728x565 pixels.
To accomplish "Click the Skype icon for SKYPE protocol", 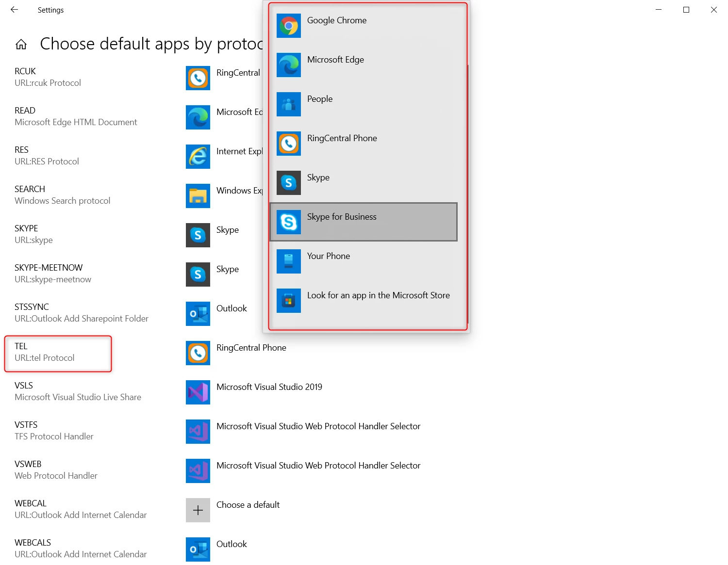I will tap(198, 235).
